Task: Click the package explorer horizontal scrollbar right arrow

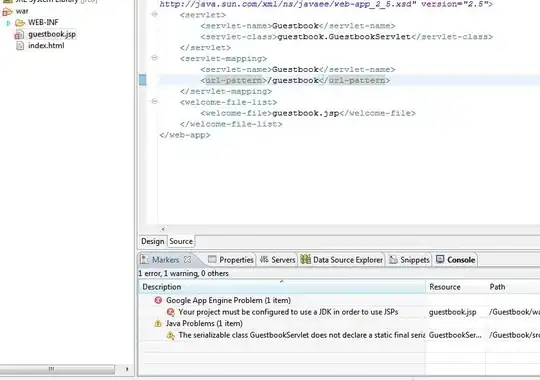Action: [x=127, y=369]
